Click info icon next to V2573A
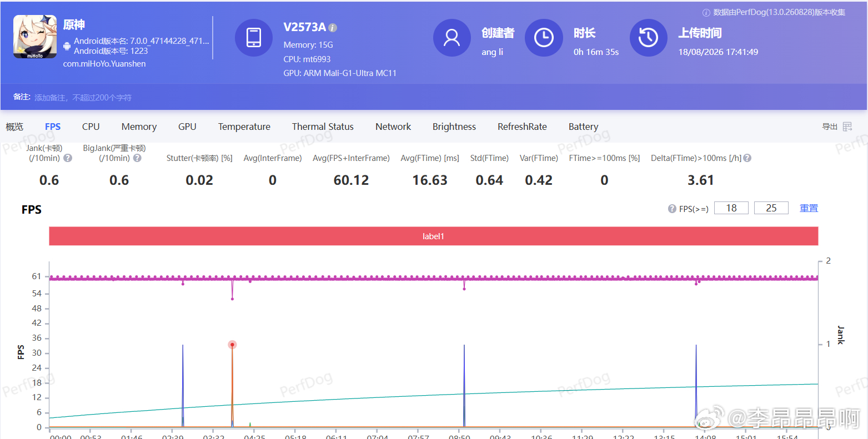Screen dimensions: 868x439 pyautogui.click(x=333, y=28)
